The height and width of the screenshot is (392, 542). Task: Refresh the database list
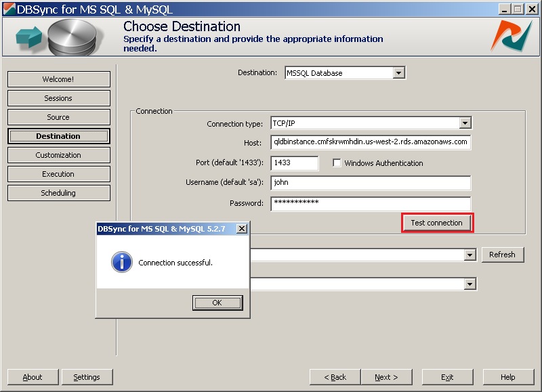click(x=503, y=255)
